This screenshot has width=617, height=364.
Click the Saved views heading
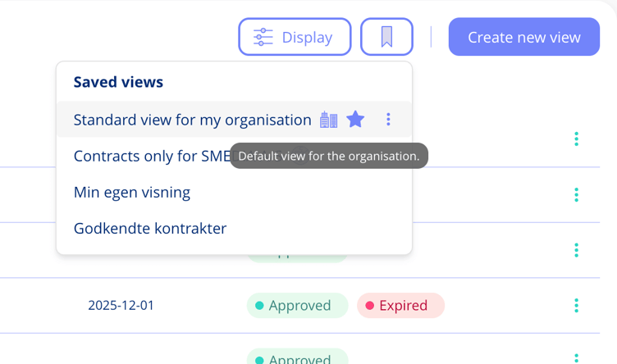click(x=118, y=82)
